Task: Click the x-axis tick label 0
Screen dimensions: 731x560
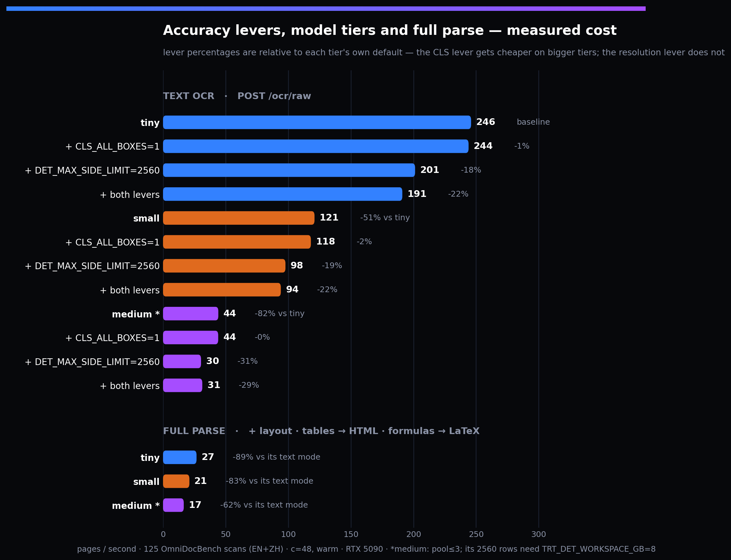Action: coord(163,535)
